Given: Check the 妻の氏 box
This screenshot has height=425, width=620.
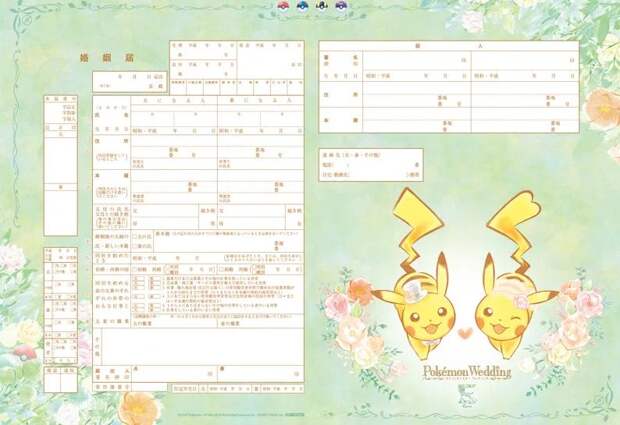Looking at the screenshot, I should tap(135, 246).
